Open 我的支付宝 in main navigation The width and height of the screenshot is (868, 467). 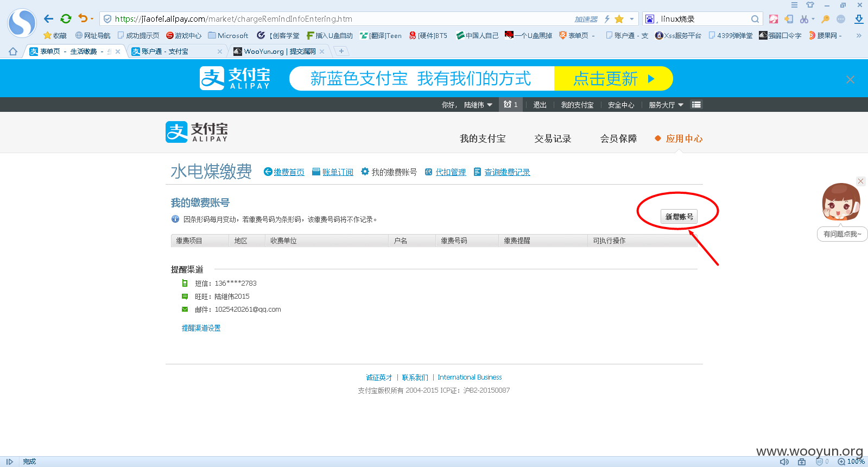click(483, 138)
